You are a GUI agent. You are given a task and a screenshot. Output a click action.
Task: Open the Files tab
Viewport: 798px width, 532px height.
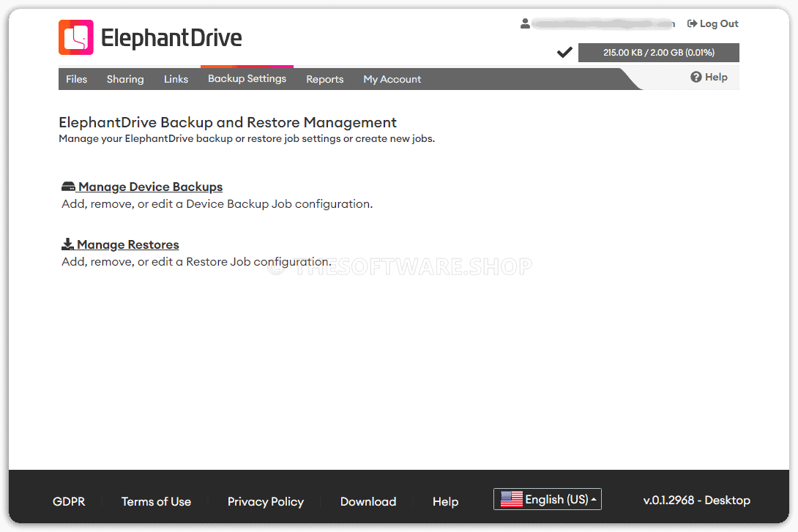pos(76,79)
